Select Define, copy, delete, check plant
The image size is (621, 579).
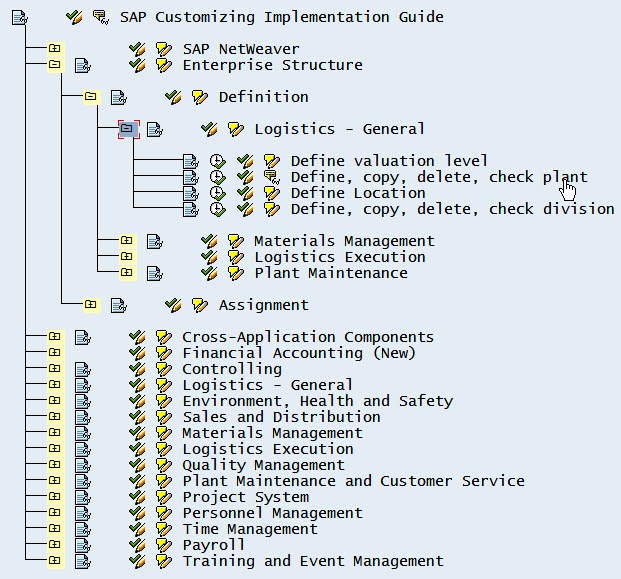438,177
